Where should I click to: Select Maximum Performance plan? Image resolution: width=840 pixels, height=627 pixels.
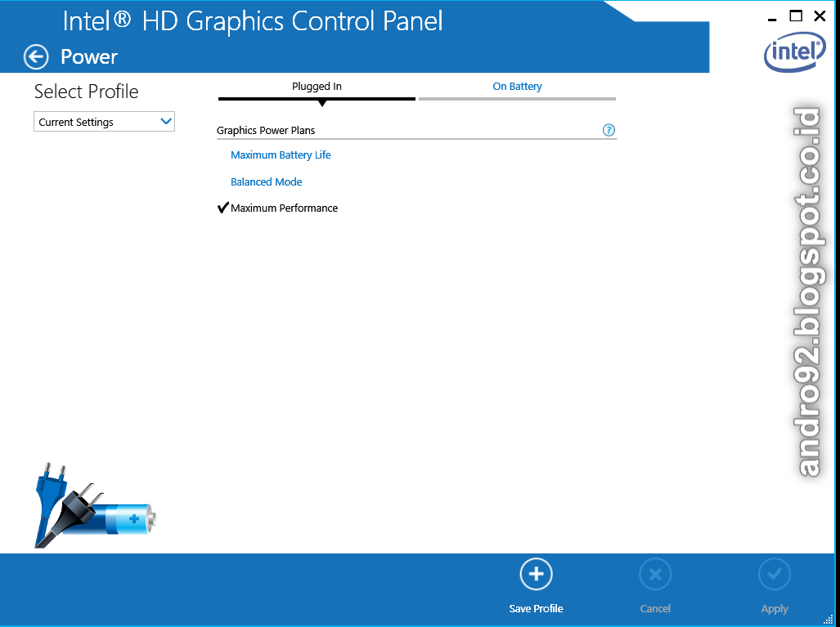(x=284, y=208)
